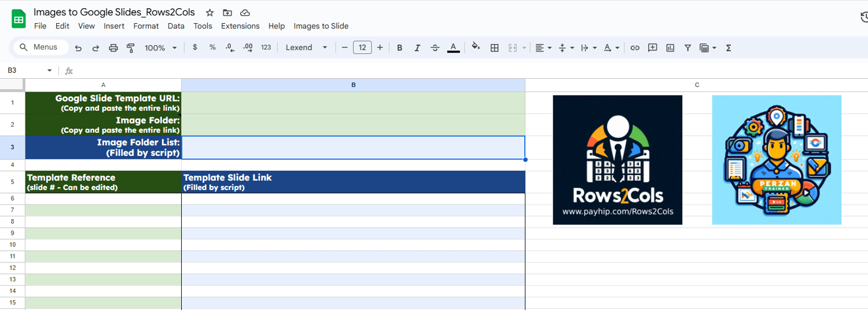The width and height of the screenshot is (868, 310).
Task: Decrease decimal places
Action: pos(230,48)
